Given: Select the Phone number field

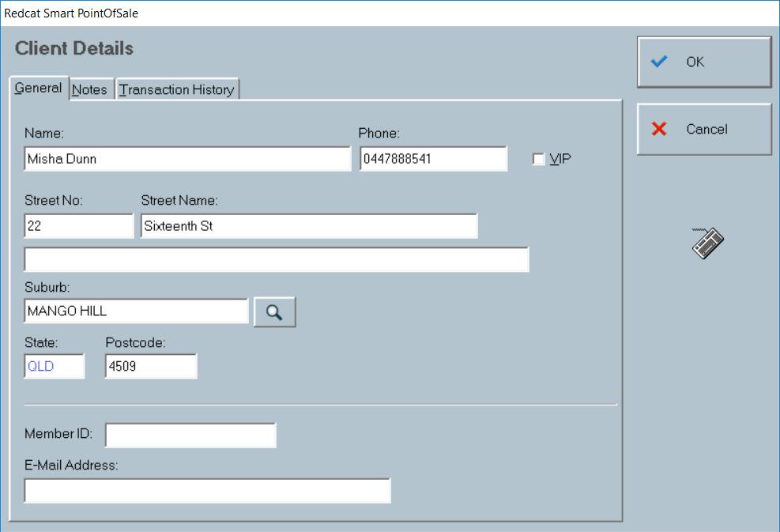Looking at the screenshot, I should click(x=434, y=158).
